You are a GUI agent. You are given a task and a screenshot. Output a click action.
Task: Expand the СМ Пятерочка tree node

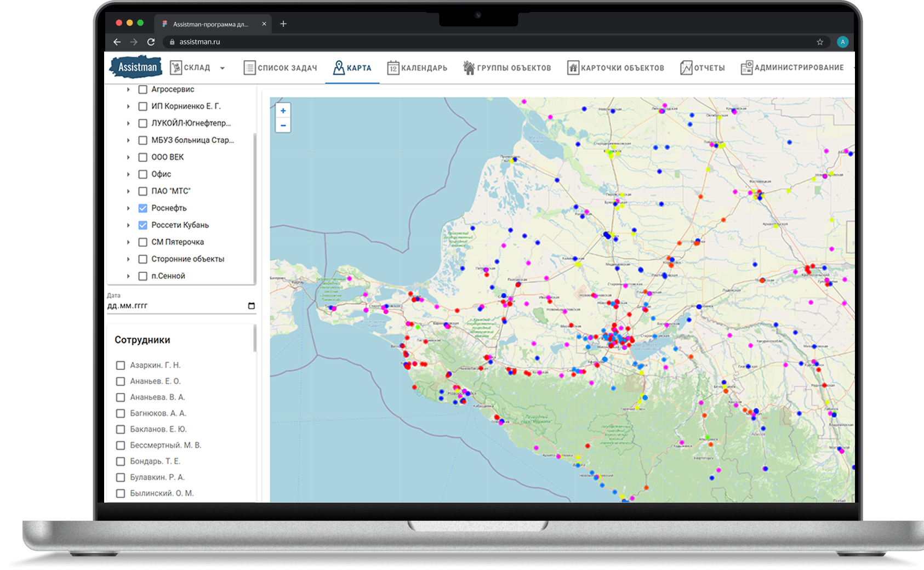pyautogui.click(x=128, y=242)
